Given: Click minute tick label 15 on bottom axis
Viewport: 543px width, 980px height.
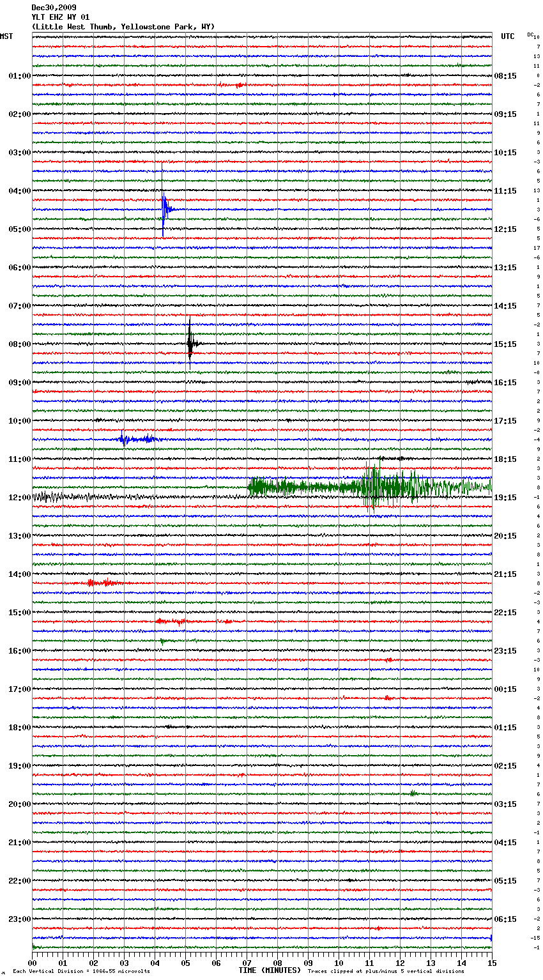Looking at the screenshot, I should pos(492,963).
